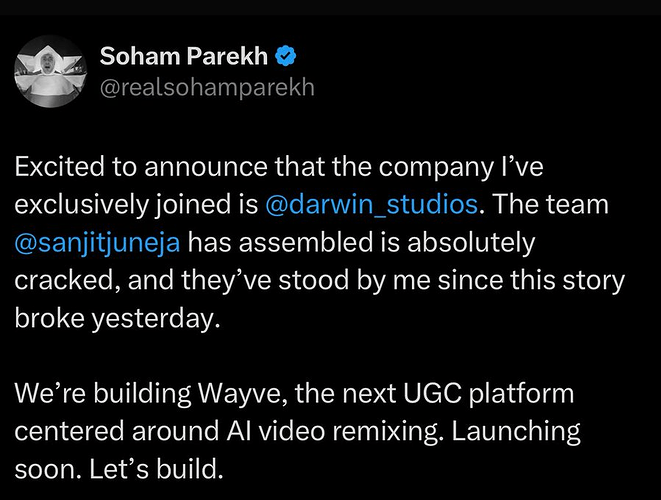The width and height of the screenshot is (661, 500).
Task: Open Soham Parekh's profile picture
Action: pyautogui.click(x=51, y=71)
